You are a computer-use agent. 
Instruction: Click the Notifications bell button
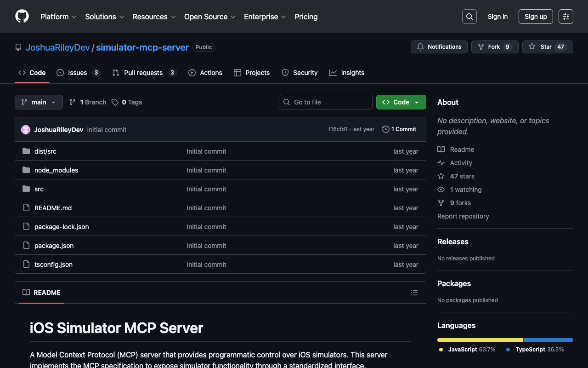(x=439, y=47)
